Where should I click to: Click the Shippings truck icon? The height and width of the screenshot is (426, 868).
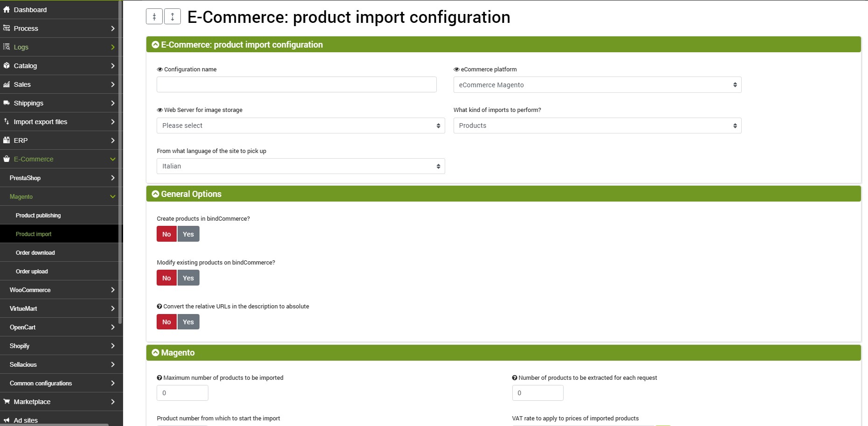click(7, 103)
